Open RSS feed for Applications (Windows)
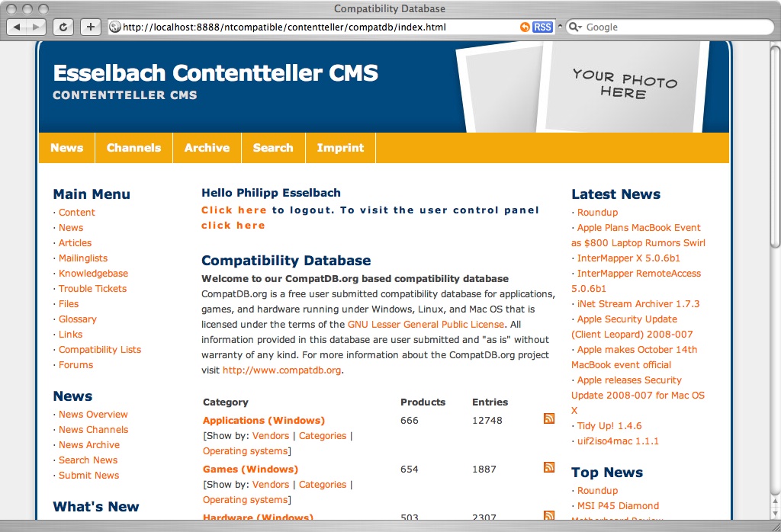The width and height of the screenshot is (781, 532). (x=549, y=418)
